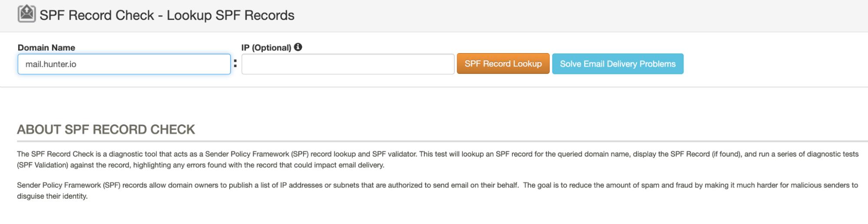
Task: Click the info icon beside IP (Optional)
Action: pyautogui.click(x=298, y=47)
